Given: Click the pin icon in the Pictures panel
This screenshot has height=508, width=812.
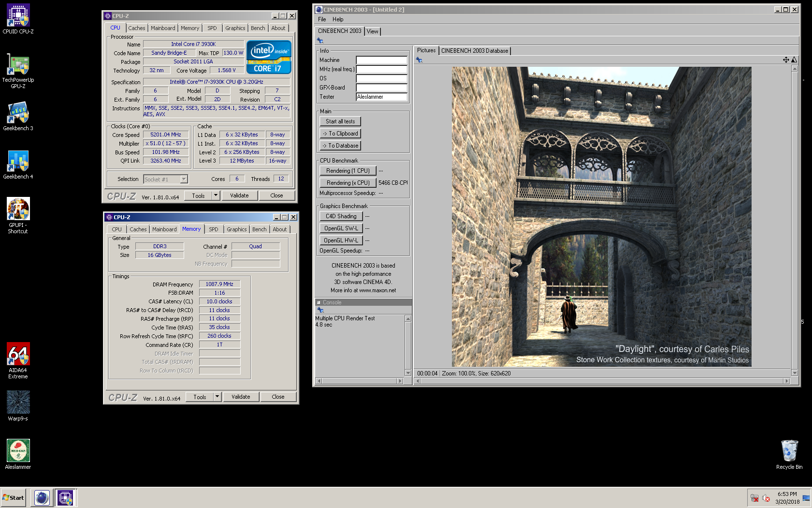Looking at the screenshot, I should [x=419, y=60].
